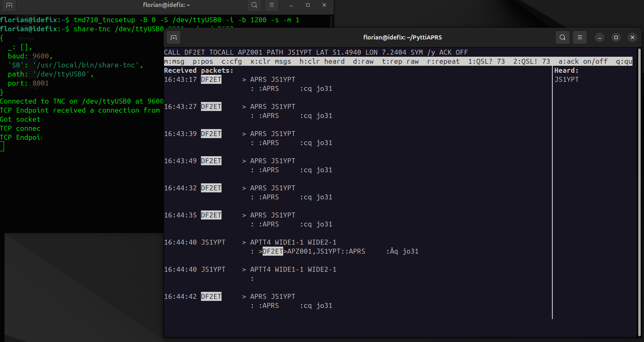The width and height of the screenshot is (644, 342).
Task: Select the p:pos menu entry
Action: [x=203, y=62]
